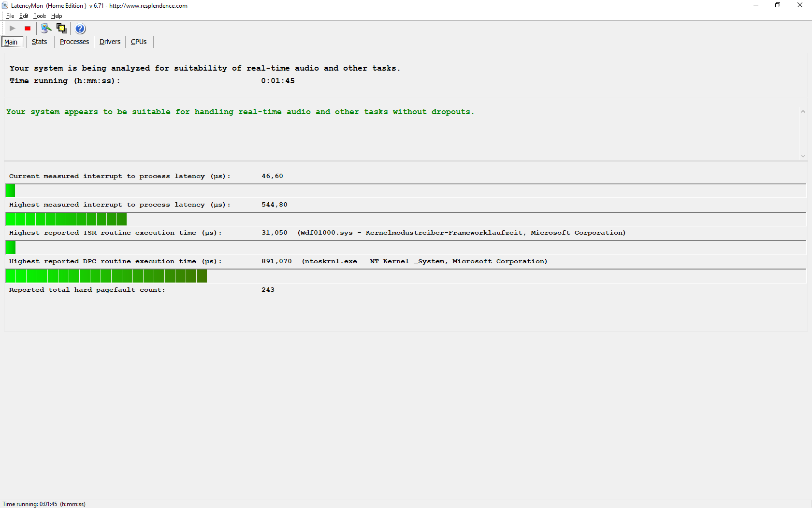The height and width of the screenshot is (508, 812).
Task: Switch to the Drivers tab
Action: tap(110, 42)
